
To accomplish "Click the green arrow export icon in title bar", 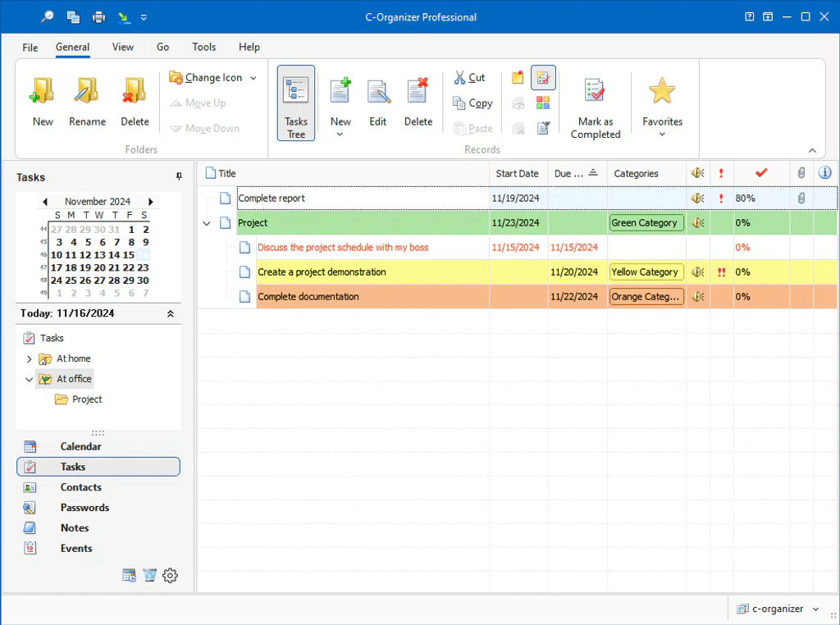I will pos(124,17).
